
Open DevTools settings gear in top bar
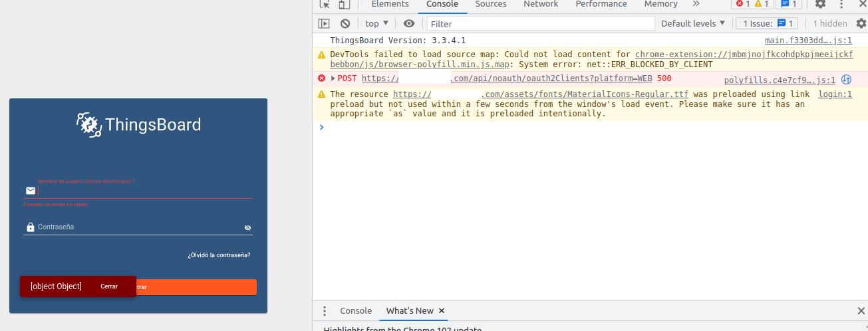coord(820,4)
